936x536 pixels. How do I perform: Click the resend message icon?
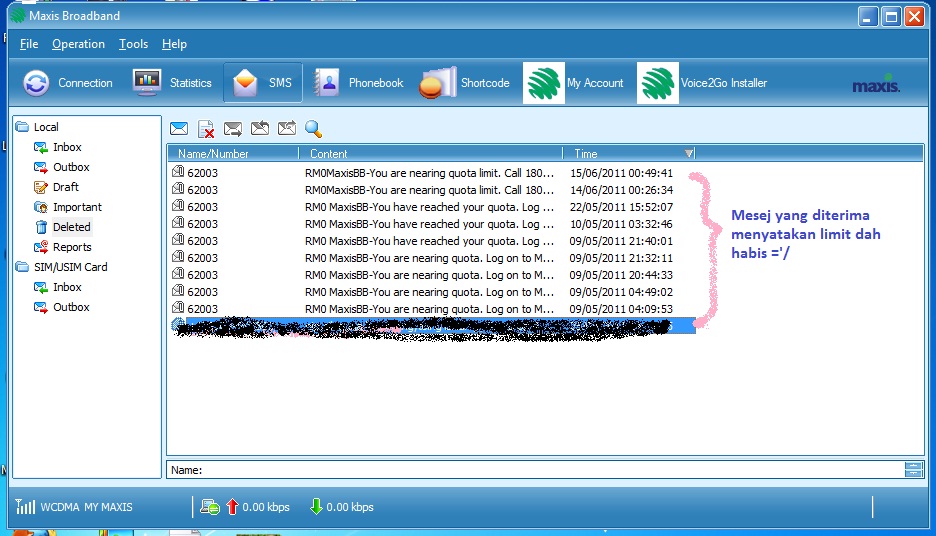(287, 128)
